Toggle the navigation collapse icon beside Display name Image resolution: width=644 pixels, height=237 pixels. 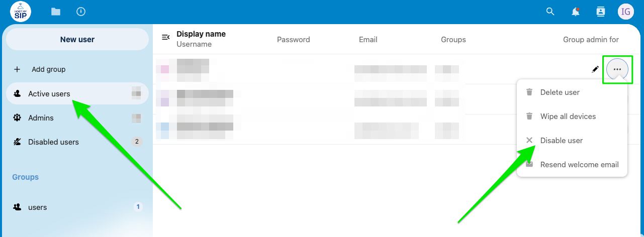coord(165,37)
